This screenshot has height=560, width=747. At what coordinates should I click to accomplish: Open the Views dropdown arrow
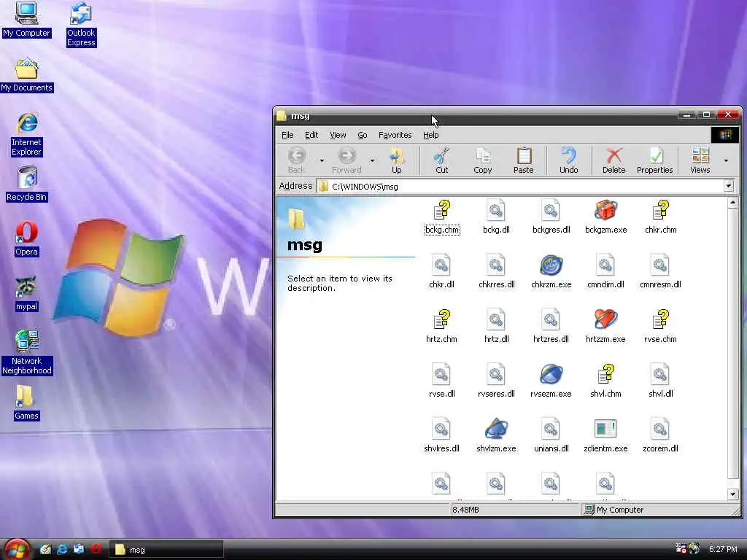coord(726,160)
